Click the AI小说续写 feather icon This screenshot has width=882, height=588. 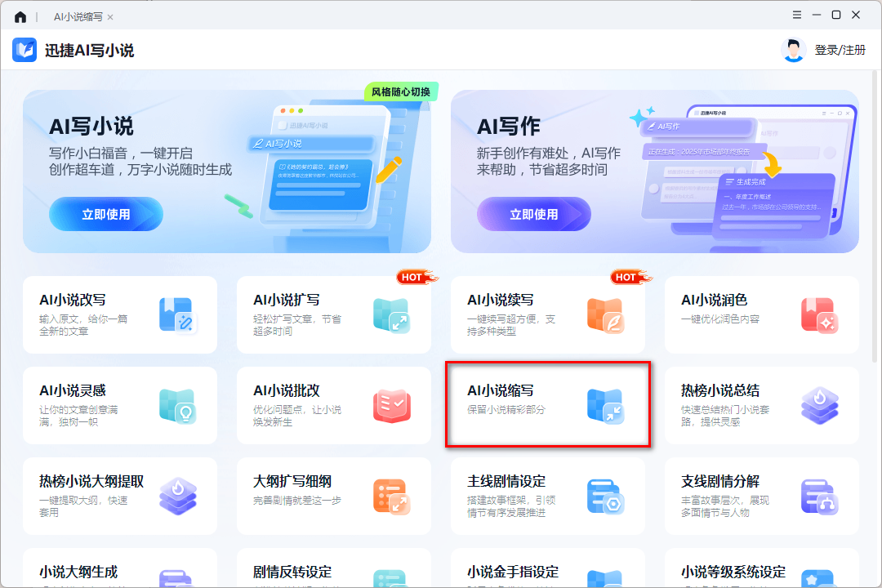pos(606,316)
